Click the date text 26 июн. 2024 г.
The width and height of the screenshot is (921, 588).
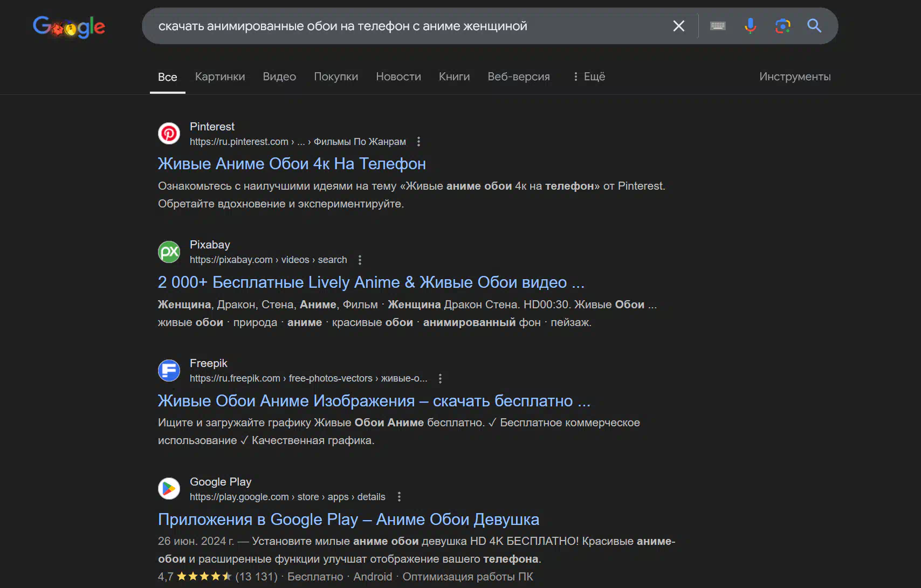point(196,541)
